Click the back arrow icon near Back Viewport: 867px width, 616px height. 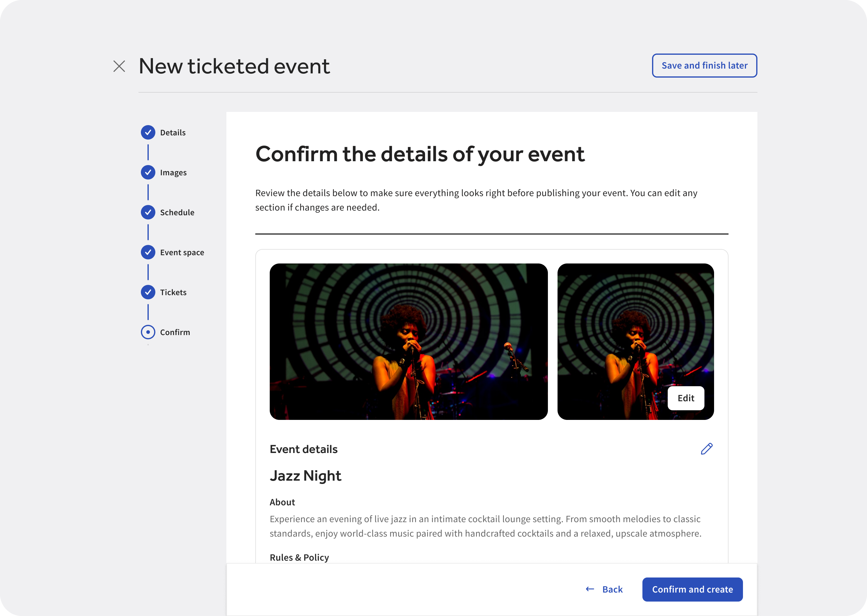pyautogui.click(x=589, y=589)
